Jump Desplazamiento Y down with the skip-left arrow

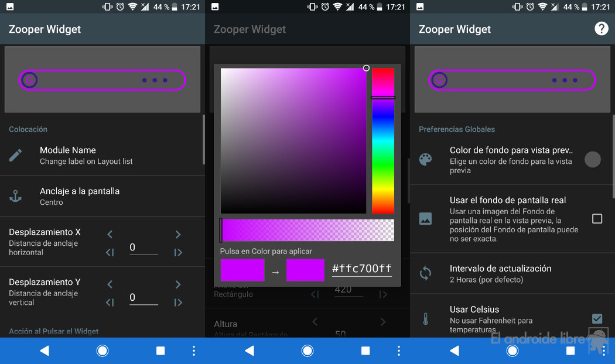pos(110,303)
